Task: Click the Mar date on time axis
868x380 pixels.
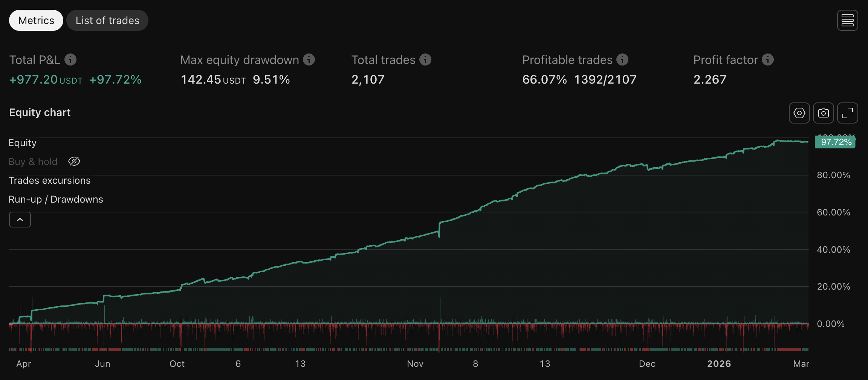Action: tap(801, 364)
